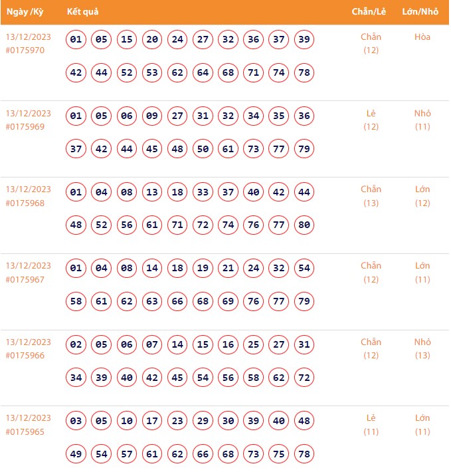Click number ball 33 in draw #0175968
The height and width of the screenshot is (476, 451).
pyautogui.click(x=203, y=193)
